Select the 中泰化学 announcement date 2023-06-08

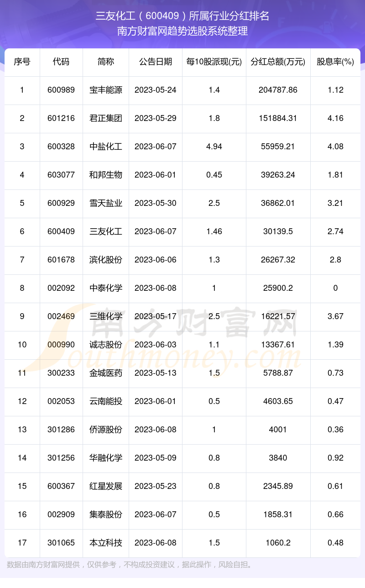coord(156,288)
